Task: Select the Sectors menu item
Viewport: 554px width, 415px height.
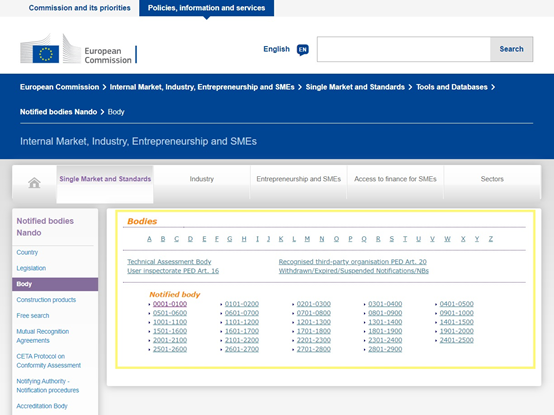Action: [x=492, y=179]
